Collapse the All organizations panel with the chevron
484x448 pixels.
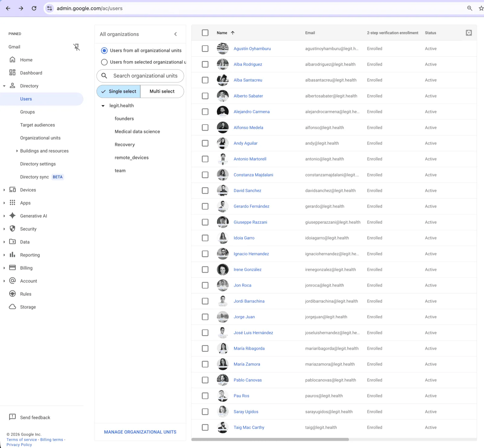(x=175, y=34)
